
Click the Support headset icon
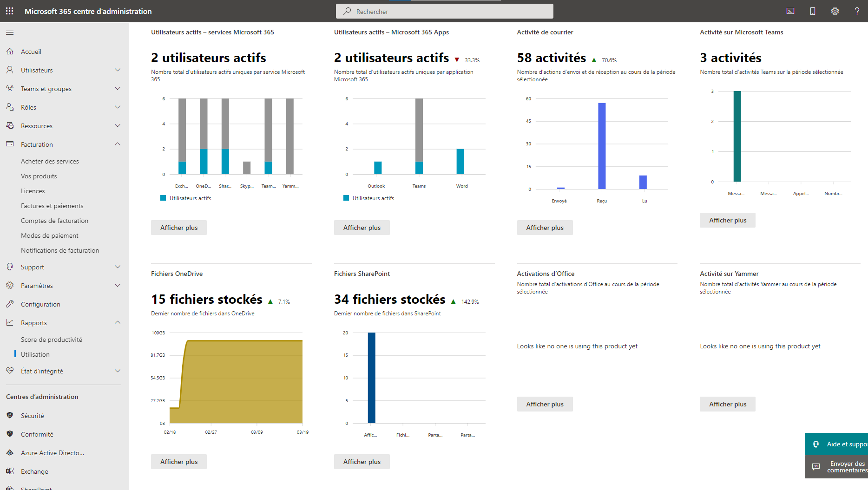(x=10, y=267)
